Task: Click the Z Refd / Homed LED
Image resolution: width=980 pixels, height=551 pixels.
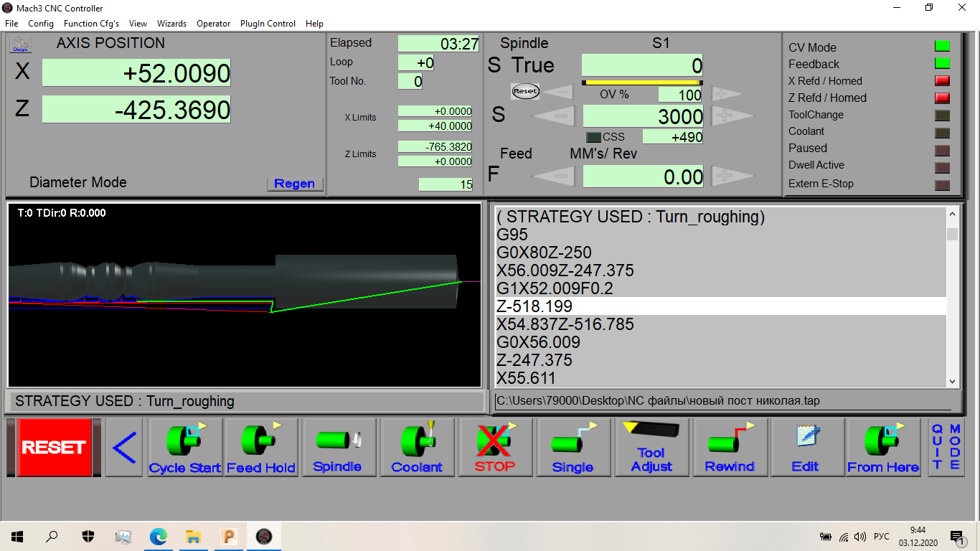Action: tap(942, 98)
